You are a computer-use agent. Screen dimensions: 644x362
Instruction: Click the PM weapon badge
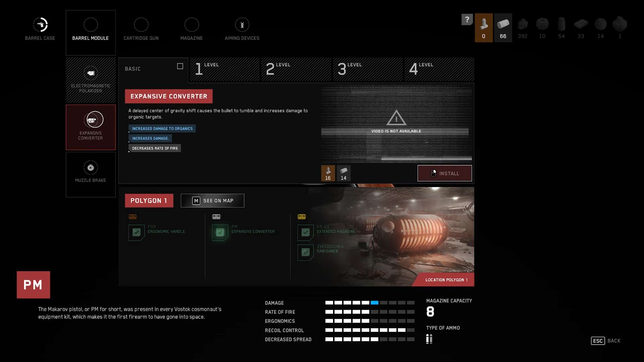(x=33, y=285)
